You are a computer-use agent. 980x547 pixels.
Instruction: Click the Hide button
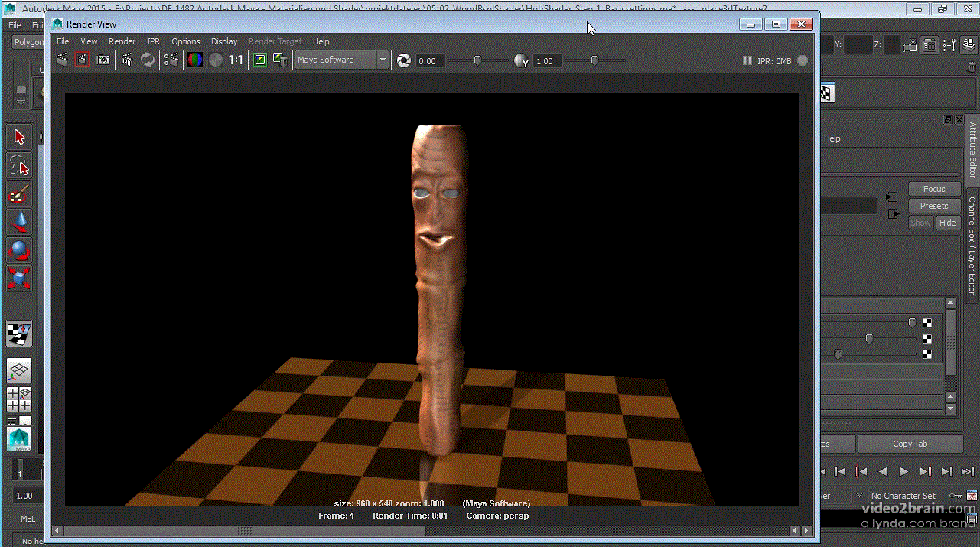[x=948, y=223]
